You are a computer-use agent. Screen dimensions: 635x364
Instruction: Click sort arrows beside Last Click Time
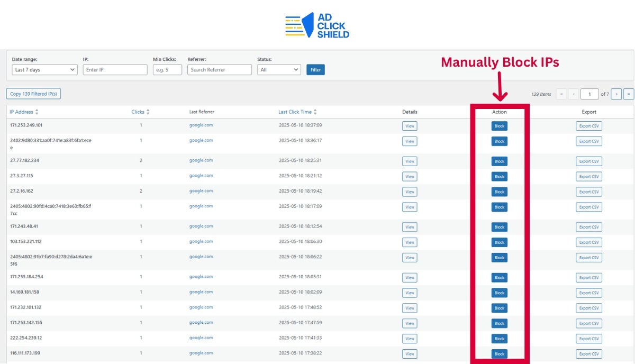[315, 112]
